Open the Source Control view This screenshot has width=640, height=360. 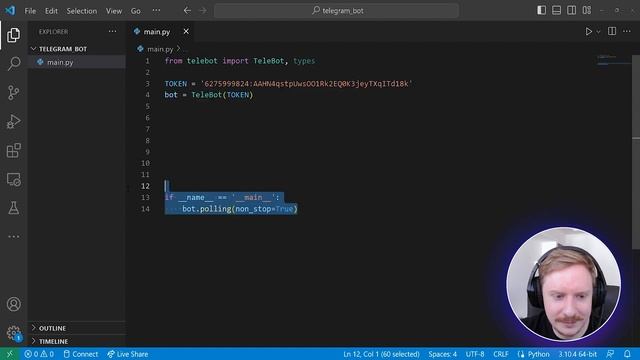(13, 93)
